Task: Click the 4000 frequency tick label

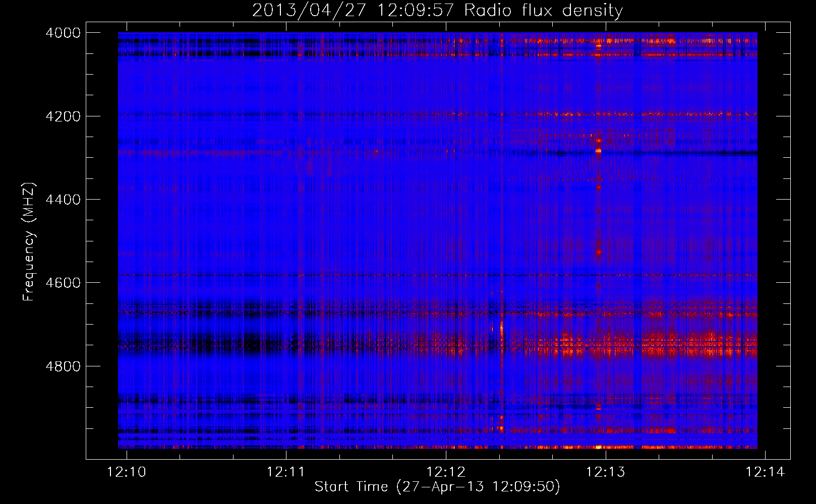Action: 63,33
